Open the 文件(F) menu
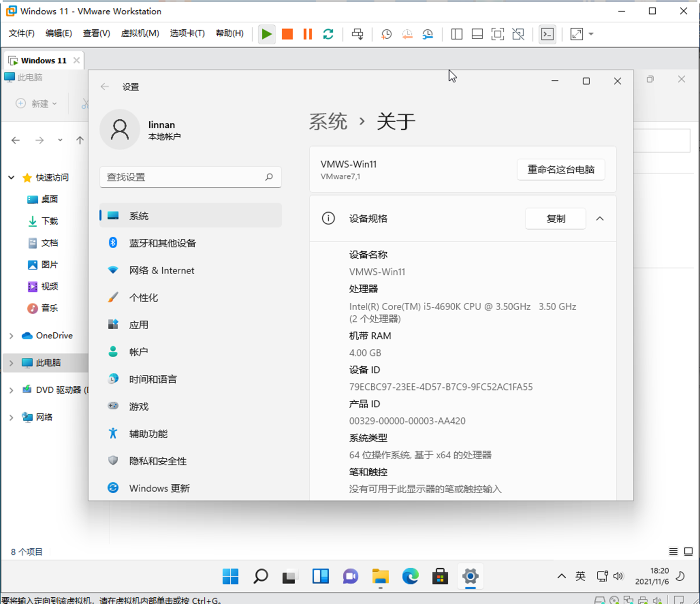Image resolution: width=700 pixels, height=604 pixels. tap(22, 33)
